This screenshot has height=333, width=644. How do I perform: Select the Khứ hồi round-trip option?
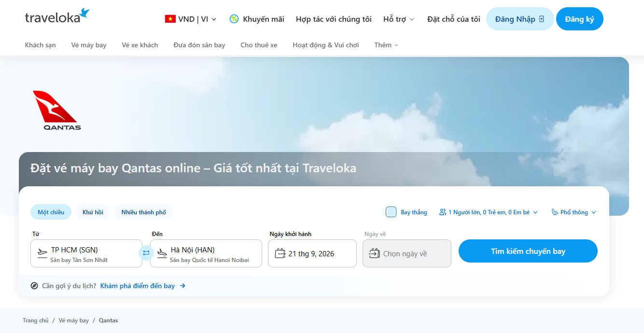pos(93,212)
